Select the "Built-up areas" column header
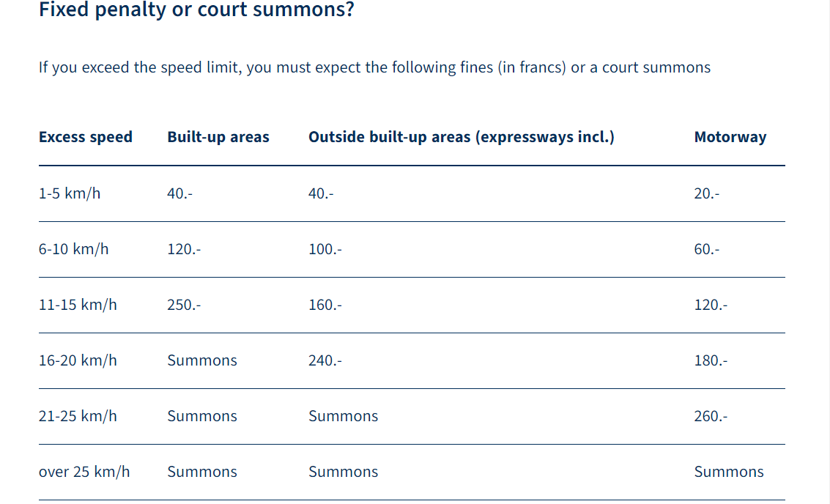This screenshot has width=830, height=504. (218, 137)
